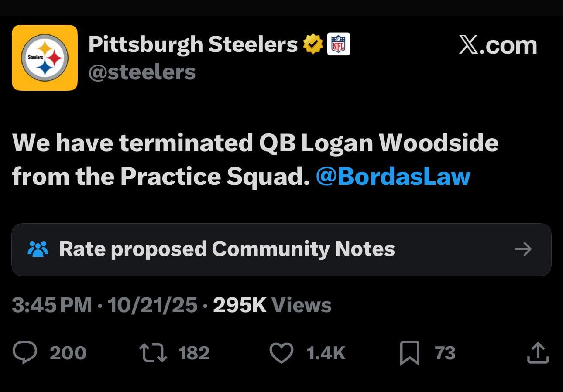563x392 pixels.
Task: Open the @steelers handle
Action: point(142,72)
